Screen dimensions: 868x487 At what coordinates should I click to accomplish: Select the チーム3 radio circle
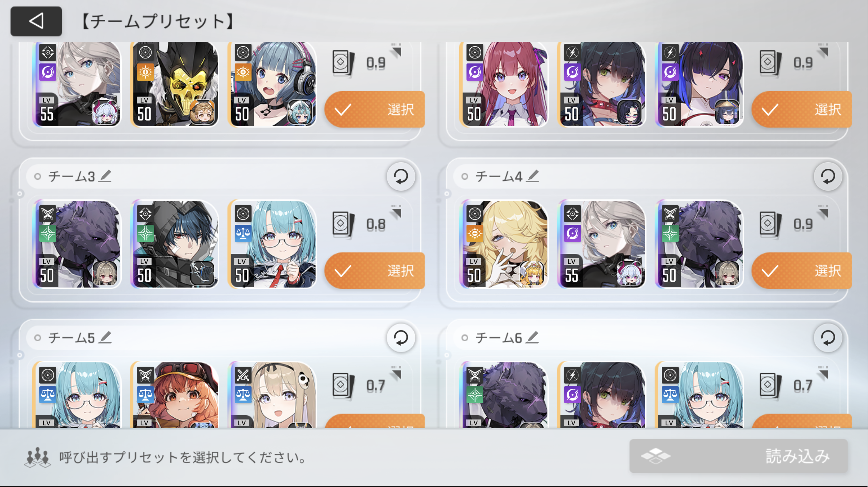click(38, 177)
